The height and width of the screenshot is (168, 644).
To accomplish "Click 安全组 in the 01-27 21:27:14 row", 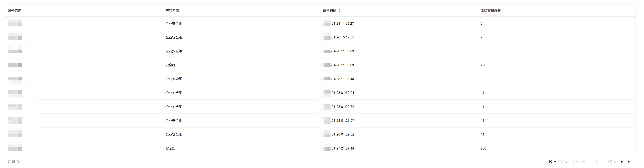I will click(x=171, y=148).
